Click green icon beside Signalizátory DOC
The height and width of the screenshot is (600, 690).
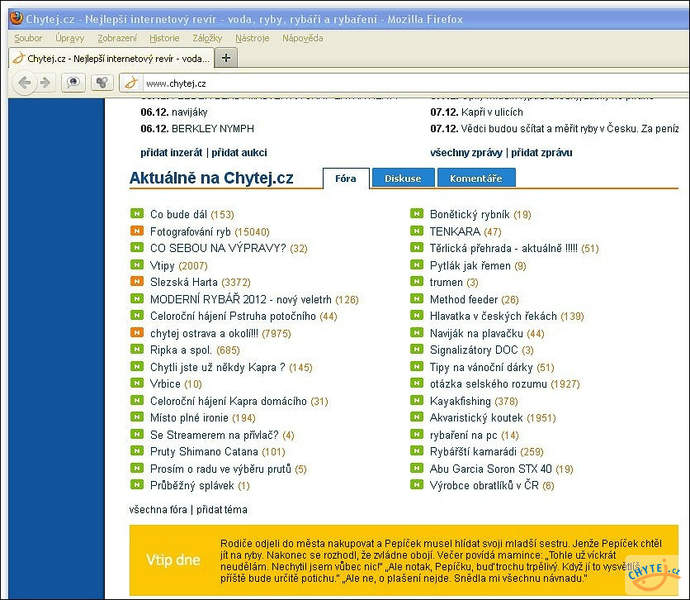coord(416,350)
